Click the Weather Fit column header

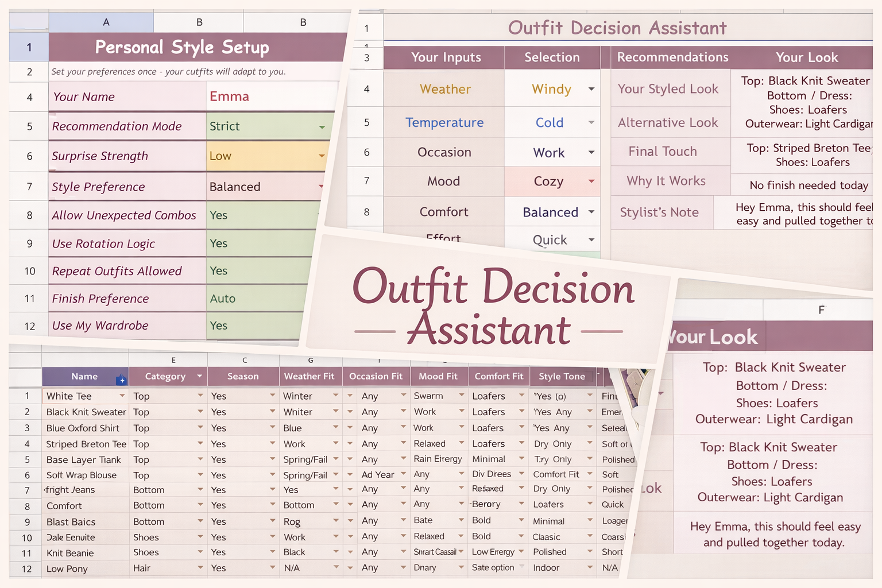309,377
